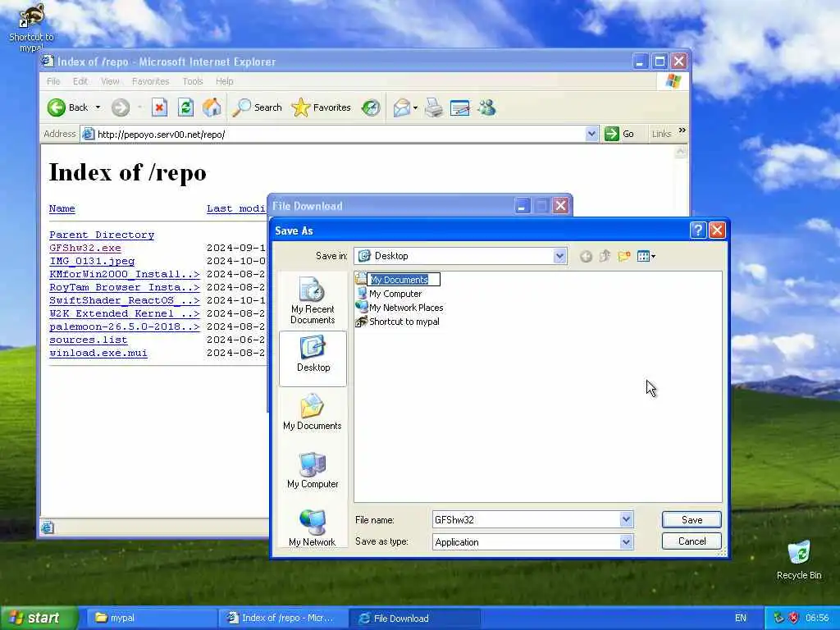Click the GFShw32.exe link
840x630 pixels.
click(x=85, y=248)
